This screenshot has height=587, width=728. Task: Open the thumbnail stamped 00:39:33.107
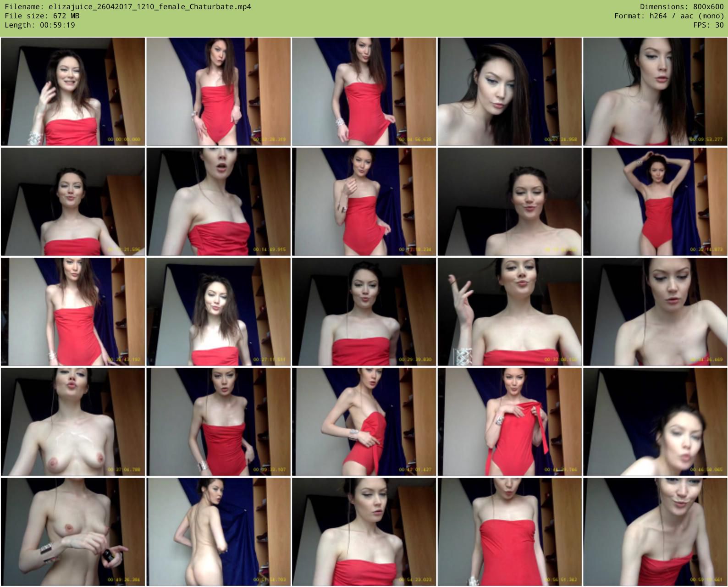tap(218, 422)
